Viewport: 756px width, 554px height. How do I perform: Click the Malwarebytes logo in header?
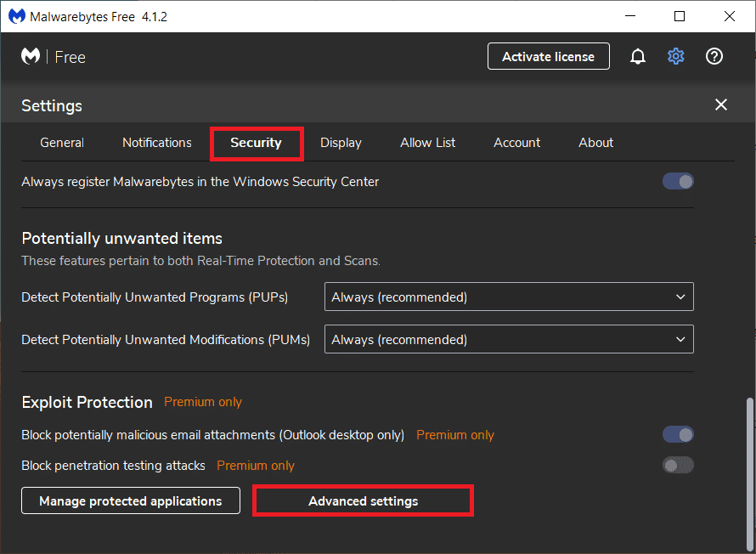point(31,57)
